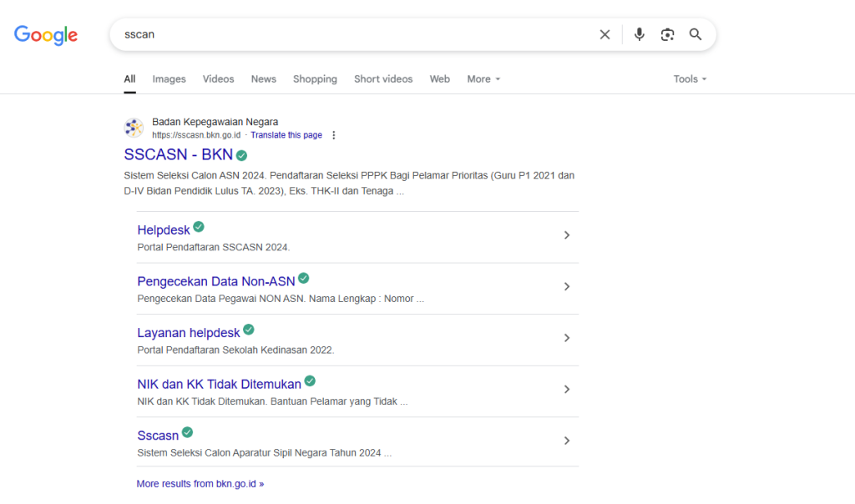Switch to the Images tab
This screenshot has height=504, width=855.
tap(169, 79)
